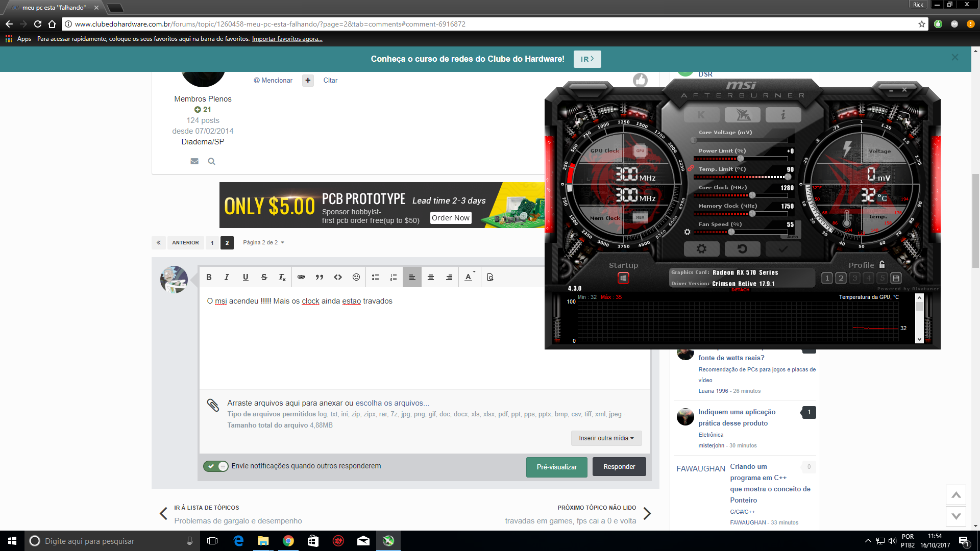Open Cortana search box on the taskbar
This screenshot has width=980, height=551.
(112, 541)
